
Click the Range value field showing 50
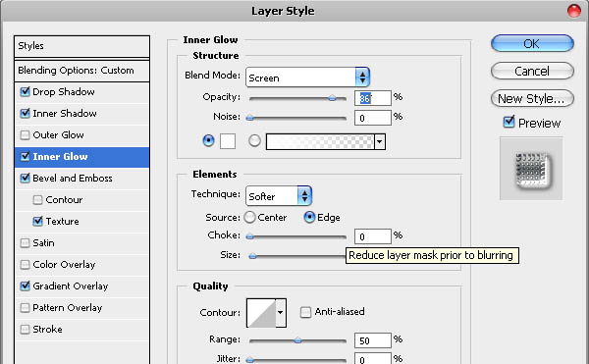coord(373,340)
